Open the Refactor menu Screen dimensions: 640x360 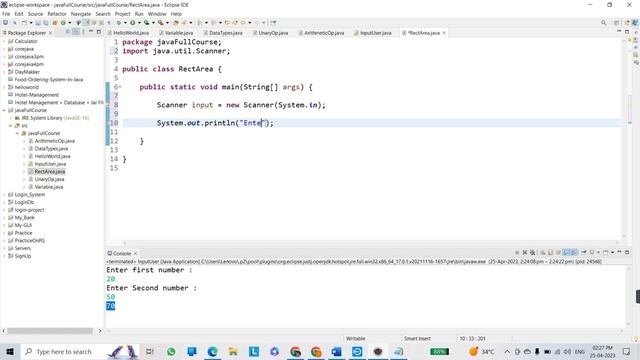[x=57, y=14]
